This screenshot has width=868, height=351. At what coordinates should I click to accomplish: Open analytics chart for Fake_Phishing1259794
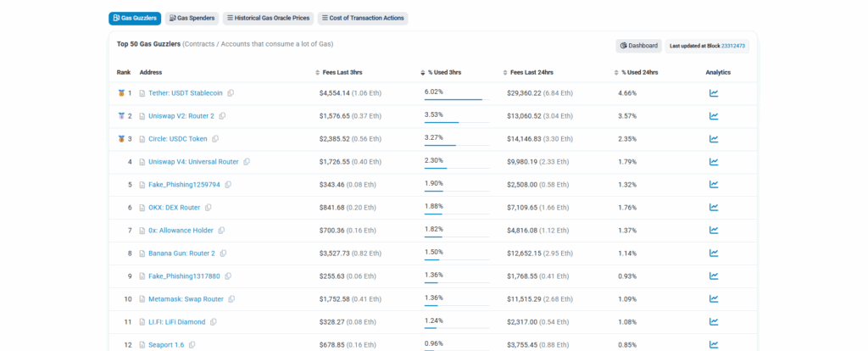pos(714,184)
